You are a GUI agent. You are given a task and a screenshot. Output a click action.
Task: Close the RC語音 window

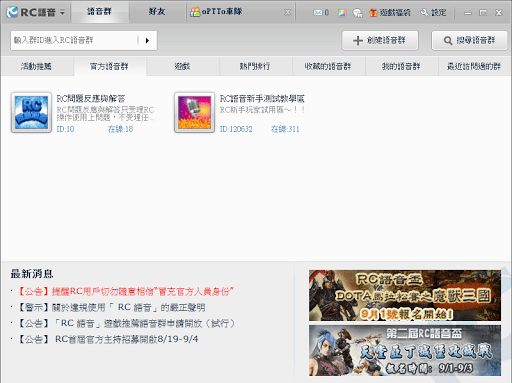(498, 13)
